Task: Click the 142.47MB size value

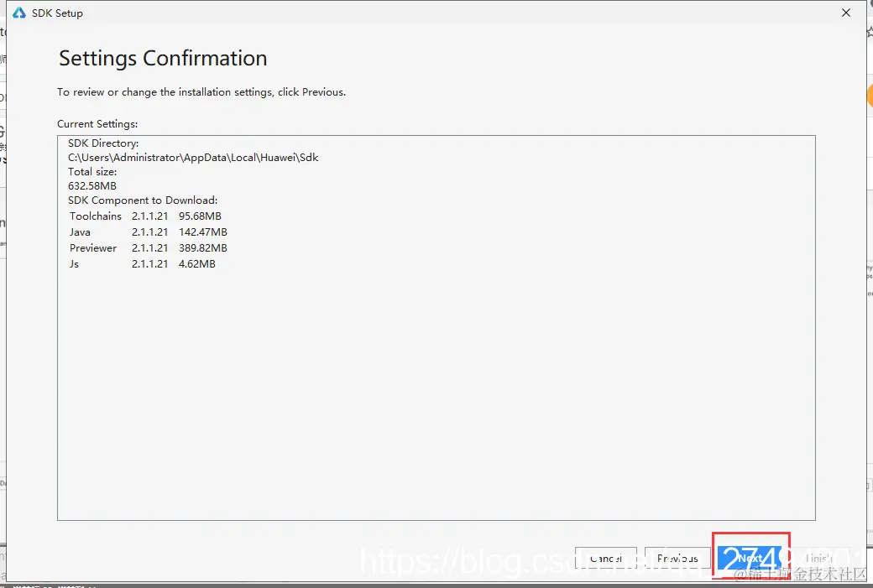Action: tap(202, 232)
